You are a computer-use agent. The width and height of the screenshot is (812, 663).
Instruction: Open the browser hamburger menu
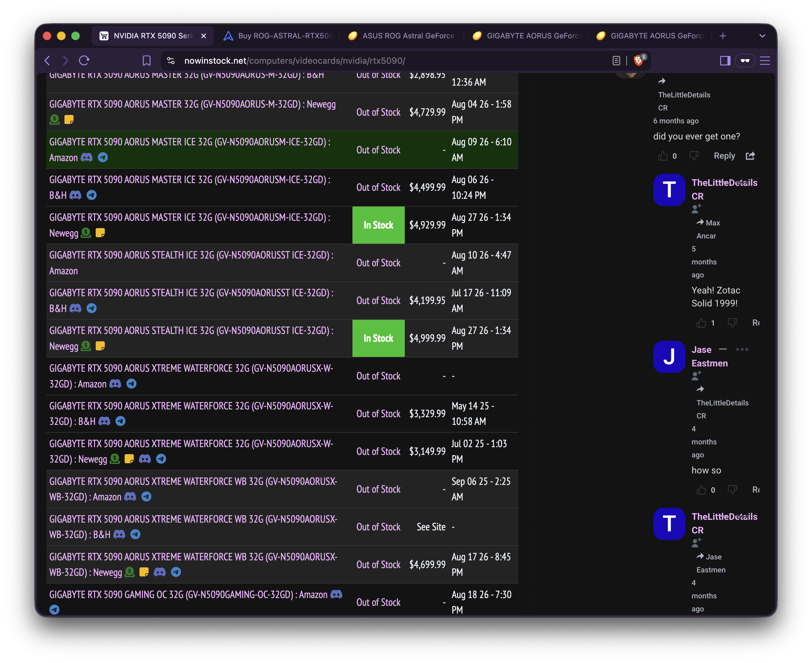(765, 60)
